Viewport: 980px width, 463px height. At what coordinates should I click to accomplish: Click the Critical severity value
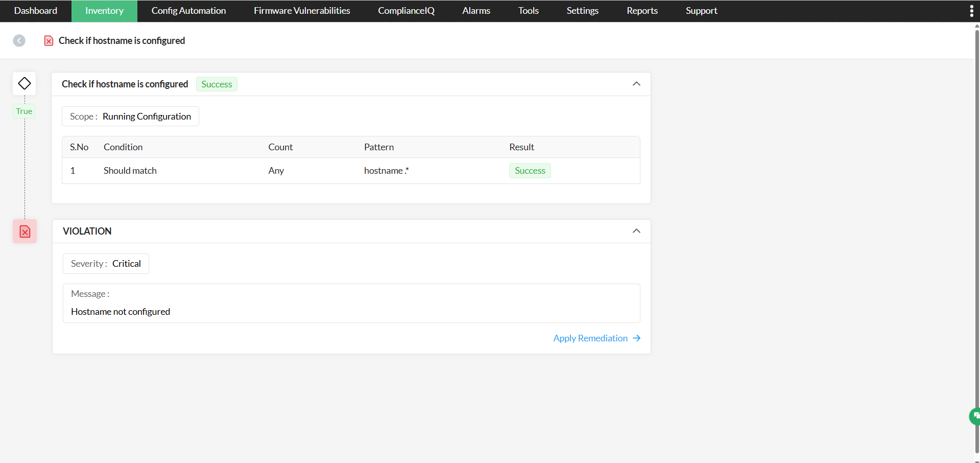click(x=126, y=263)
